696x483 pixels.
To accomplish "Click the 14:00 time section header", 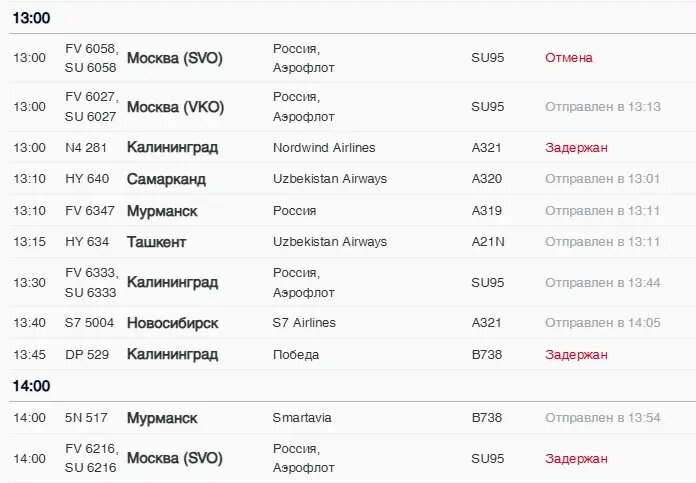I will 32,386.
